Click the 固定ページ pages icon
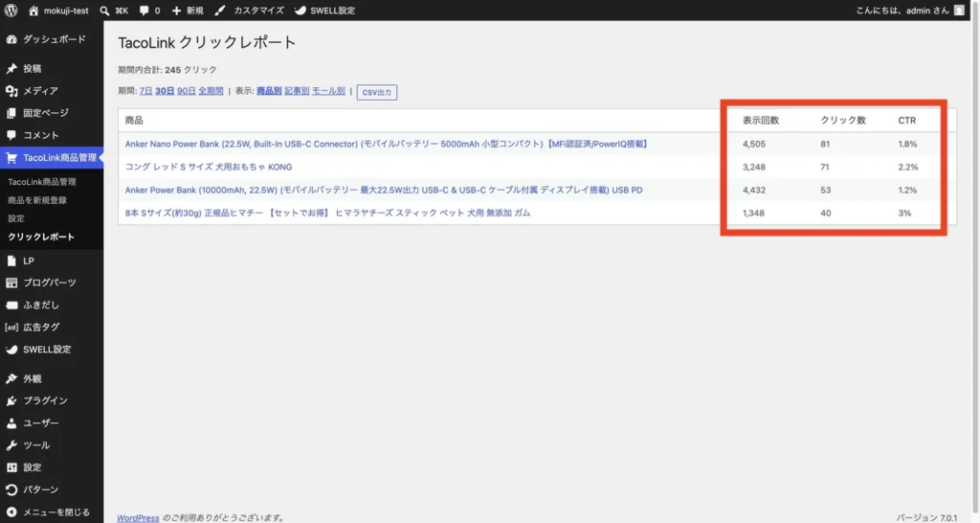This screenshot has height=523, width=980. [11, 113]
